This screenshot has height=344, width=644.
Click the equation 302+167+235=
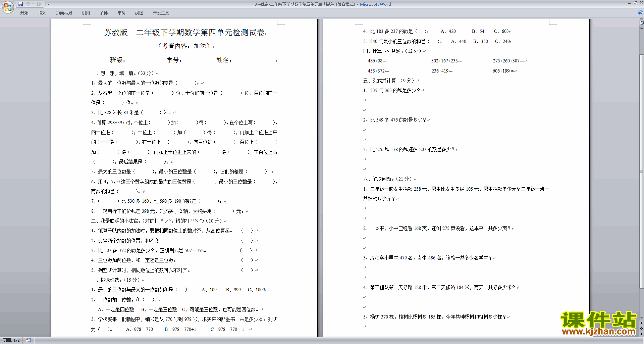click(x=447, y=61)
